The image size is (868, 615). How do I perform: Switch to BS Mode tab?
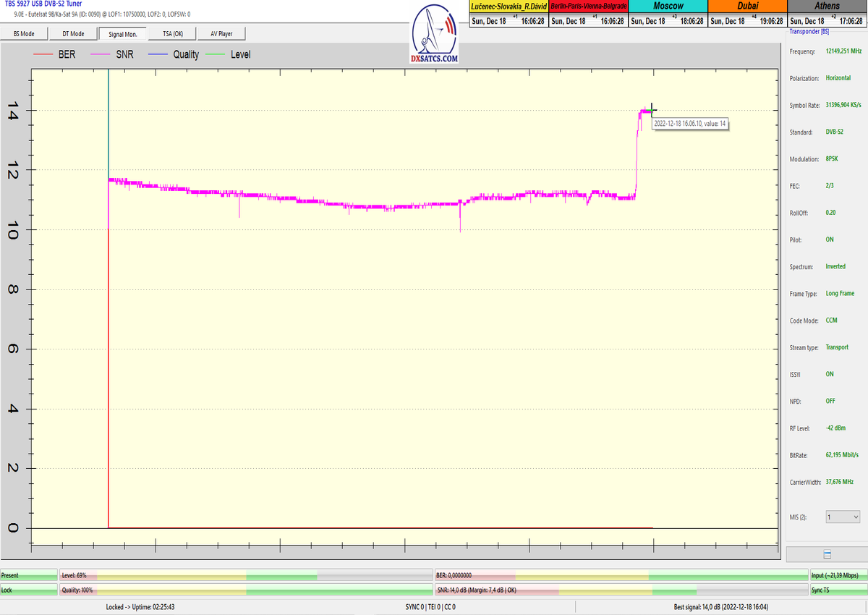coord(29,33)
